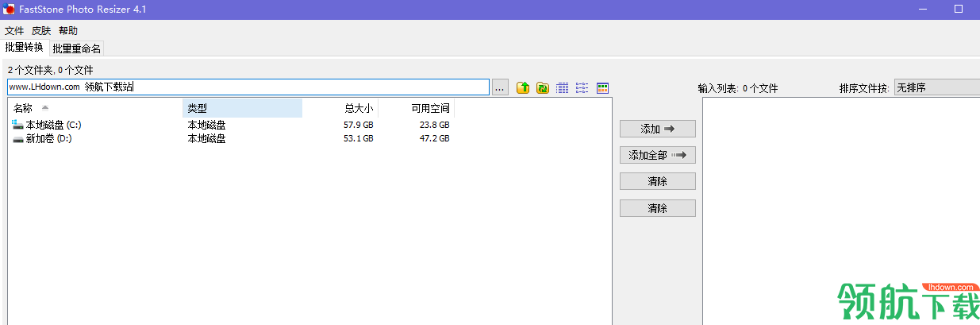Select the D: new volume drive icon
Image resolution: width=980 pixels, height=325 pixels.
(x=18, y=139)
